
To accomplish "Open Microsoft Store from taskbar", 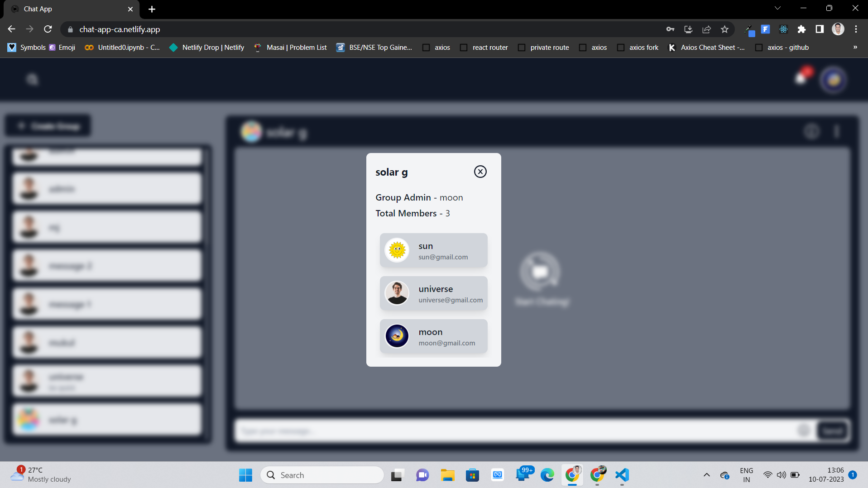I will click(x=472, y=475).
